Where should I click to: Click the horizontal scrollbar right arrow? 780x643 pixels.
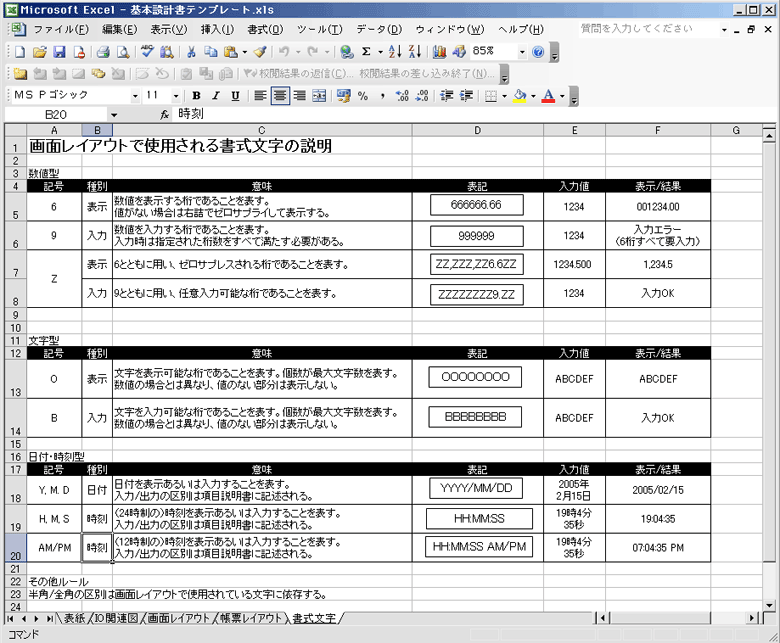pos(752,618)
